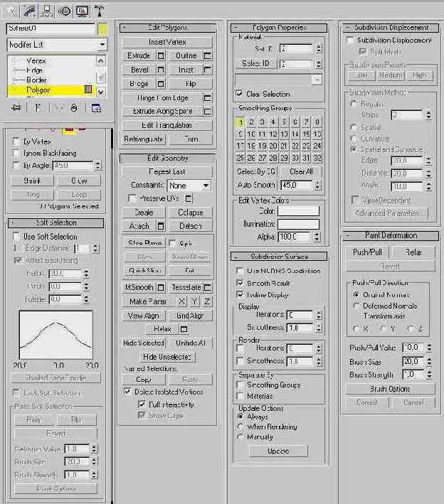The width and height of the screenshot is (444, 504).
Task: Open the Create panel tab icon
Action: pyautogui.click(x=11, y=10)
